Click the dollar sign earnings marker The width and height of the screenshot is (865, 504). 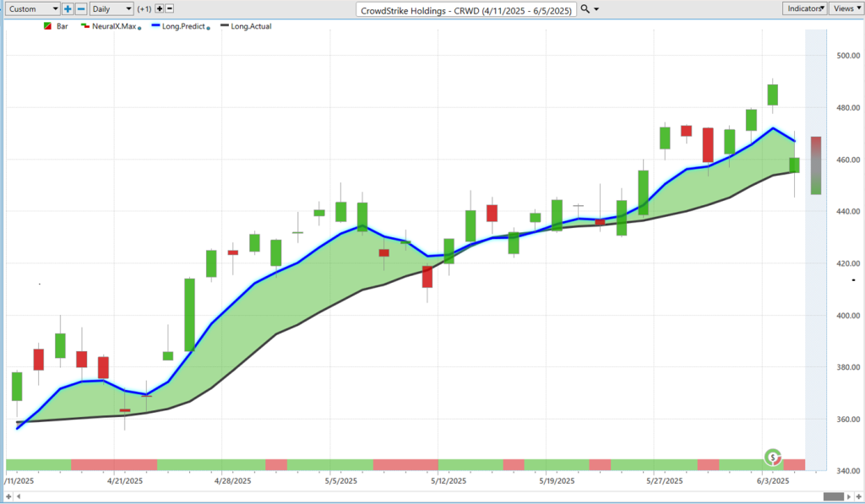tap(773, 457)
